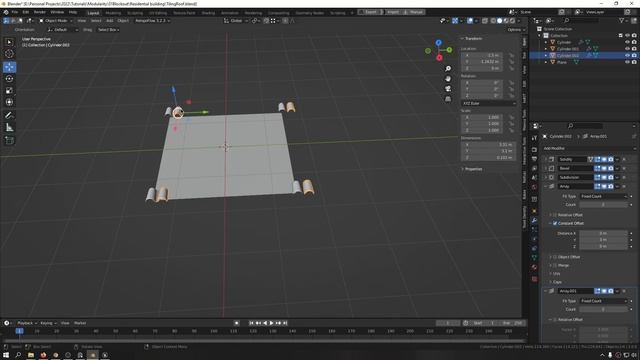Activate the Move tool
Viewport: 640px width, 360px height.
[x=9, y=67]
